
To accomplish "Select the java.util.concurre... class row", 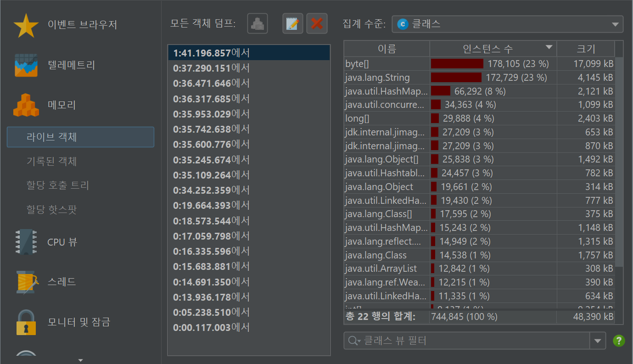I will [479, 105].
